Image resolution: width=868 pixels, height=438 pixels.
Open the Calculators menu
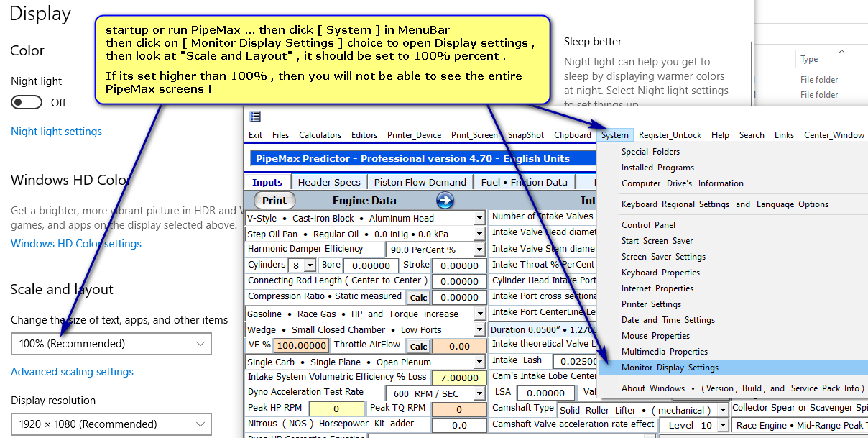(320, 135)
